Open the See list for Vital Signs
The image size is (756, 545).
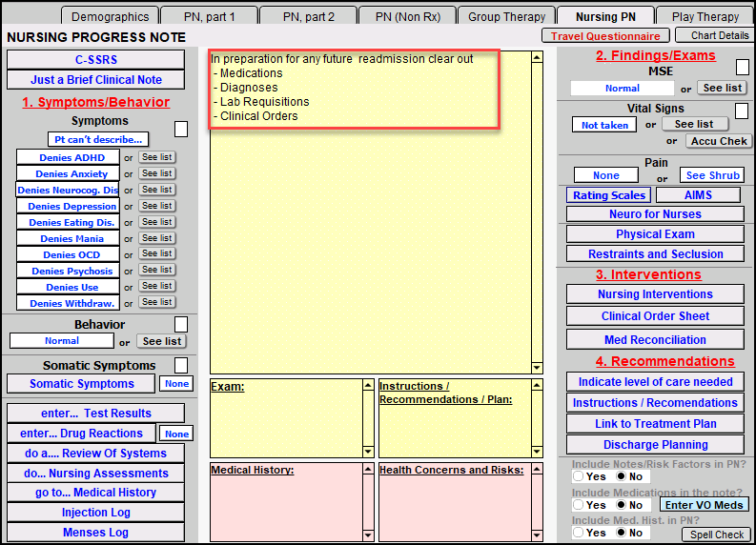tap(693, 124)
